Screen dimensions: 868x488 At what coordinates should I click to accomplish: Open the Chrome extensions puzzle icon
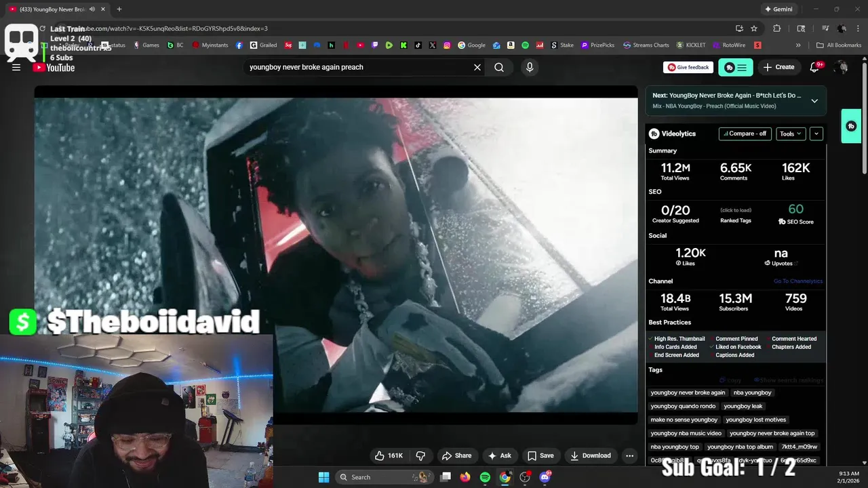pos(777,28)
